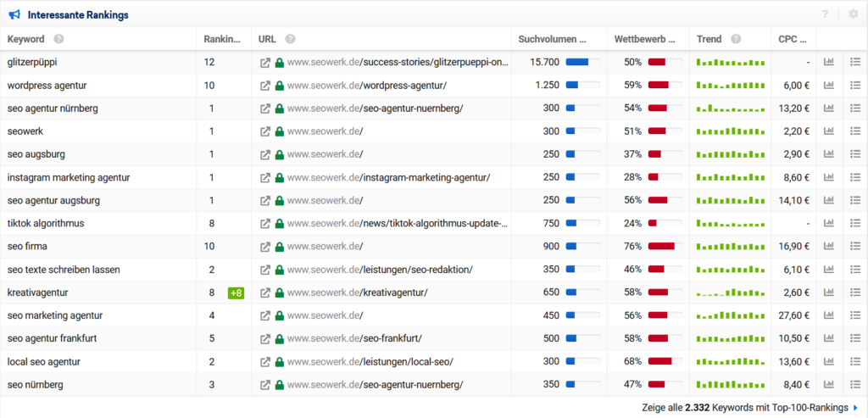Open list icon for seo nürnberg row
The height and width of the screenshot is (418, 868).
[x=854, y=385]
